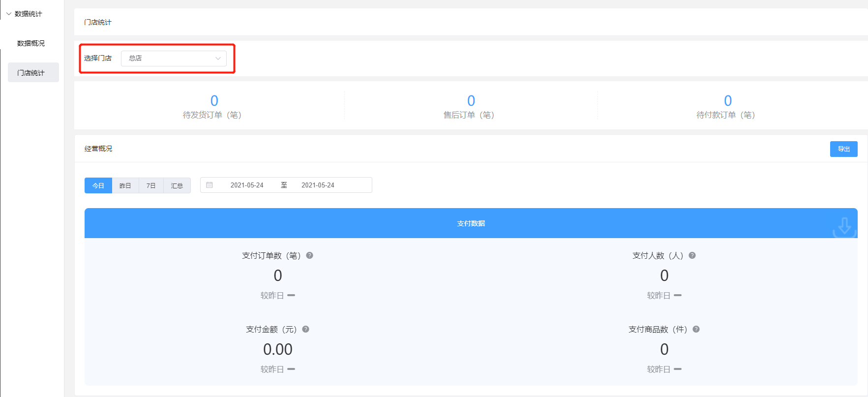Open 数据概况 in sidebar
Viewport: 868px width, 397px height.
tap(31, 43)
